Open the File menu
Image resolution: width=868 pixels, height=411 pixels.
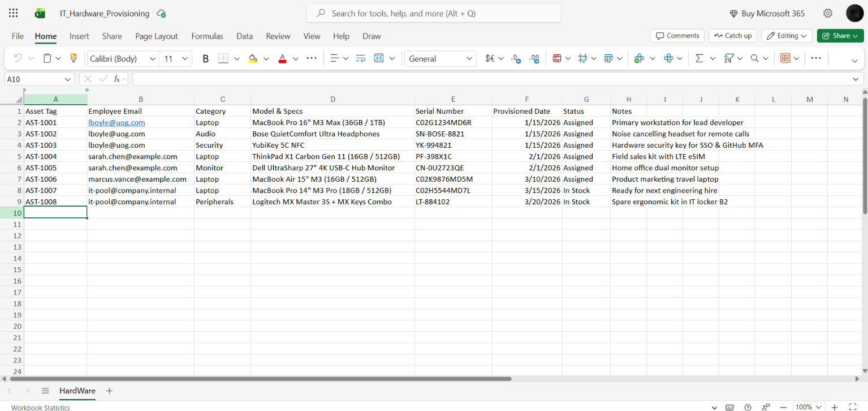(18, 36)
